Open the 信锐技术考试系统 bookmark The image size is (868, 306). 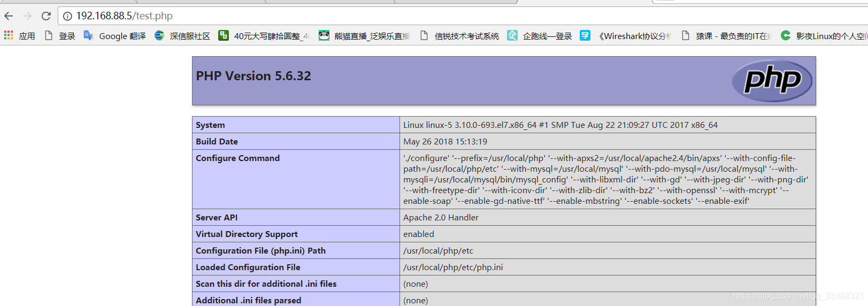(x=459, y=36)
